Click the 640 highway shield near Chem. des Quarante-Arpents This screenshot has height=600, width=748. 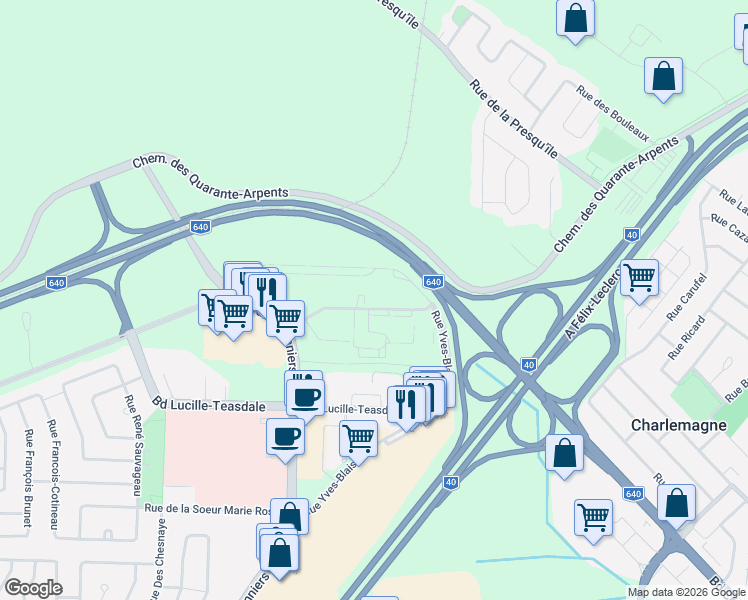pyautogui.click(x=200, y=227)
